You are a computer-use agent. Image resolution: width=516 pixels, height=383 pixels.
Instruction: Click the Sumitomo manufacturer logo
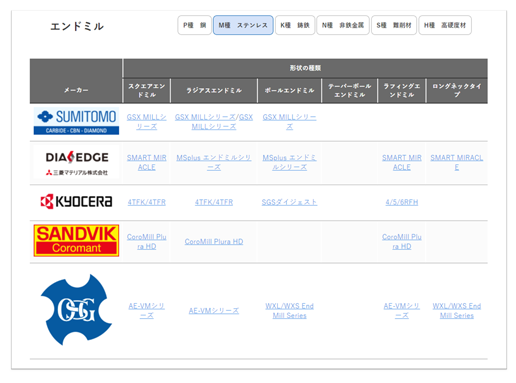coord(76,121)
